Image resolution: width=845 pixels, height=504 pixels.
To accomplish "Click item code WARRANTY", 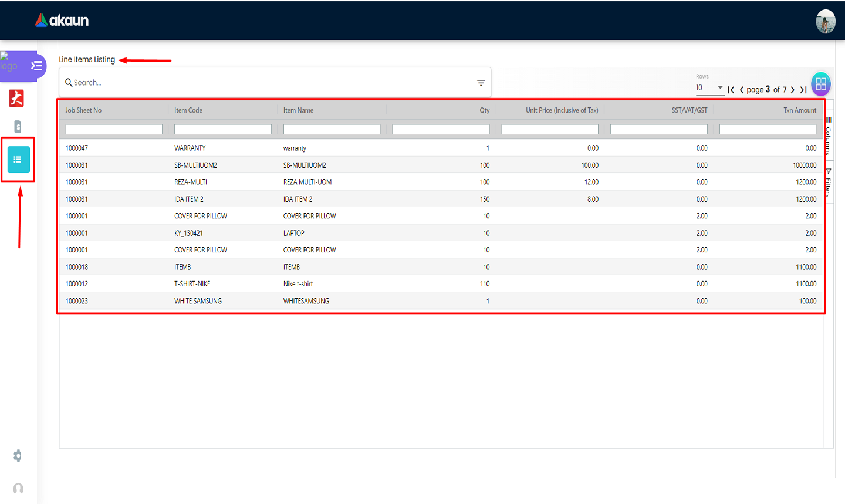I will point(190,148).
